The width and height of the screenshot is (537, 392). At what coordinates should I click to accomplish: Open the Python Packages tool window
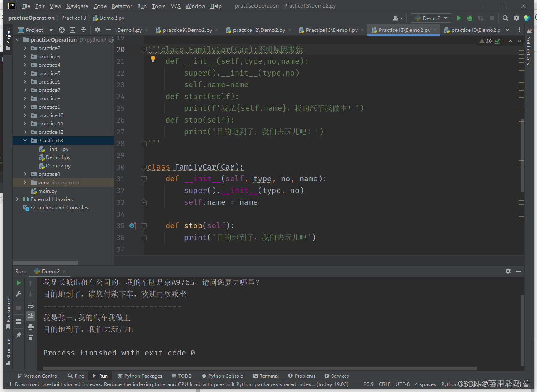[x=140, y=376]
